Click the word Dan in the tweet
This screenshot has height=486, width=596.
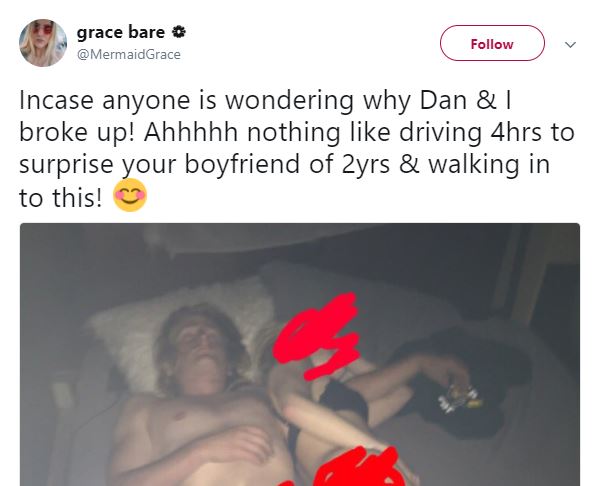pyautogui.click(x=443, y=100)
